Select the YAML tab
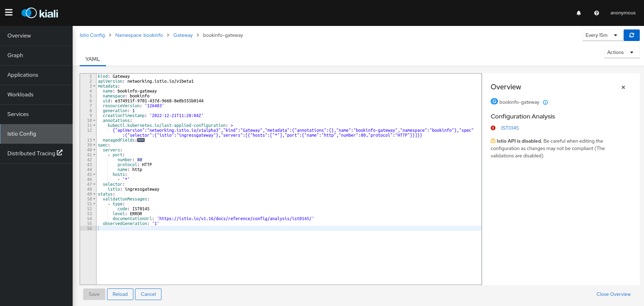Viewport: 644px width, 306px height. pos(93,59)
